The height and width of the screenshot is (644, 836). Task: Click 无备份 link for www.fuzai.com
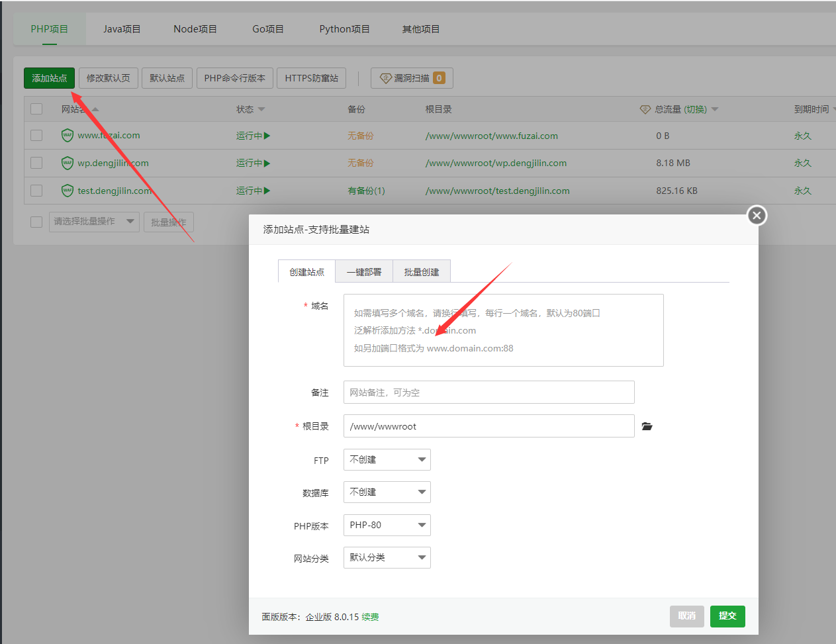361,136
